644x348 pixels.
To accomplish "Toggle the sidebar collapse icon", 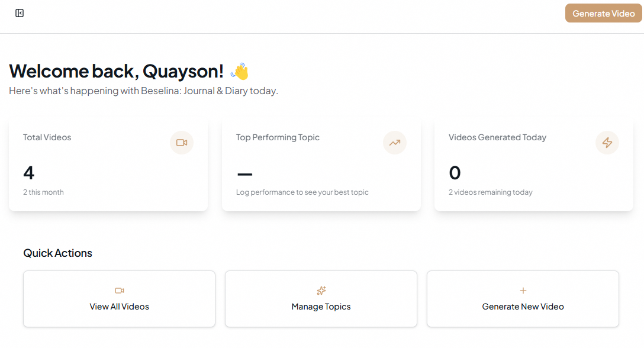I will (x=20, y=13).
